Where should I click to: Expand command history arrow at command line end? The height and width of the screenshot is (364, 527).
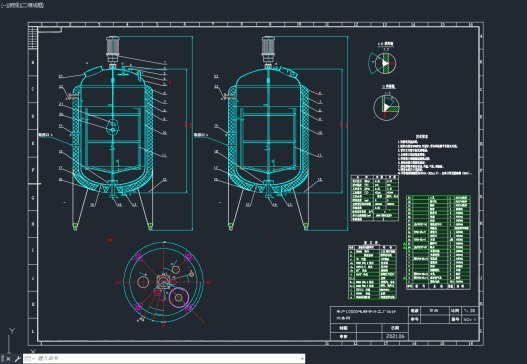pos(302,359)
